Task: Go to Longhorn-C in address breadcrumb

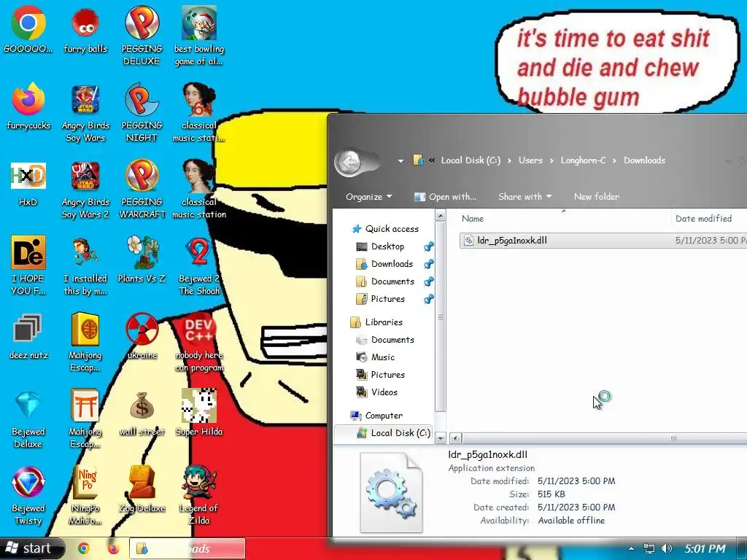Action: pos(583,160)
